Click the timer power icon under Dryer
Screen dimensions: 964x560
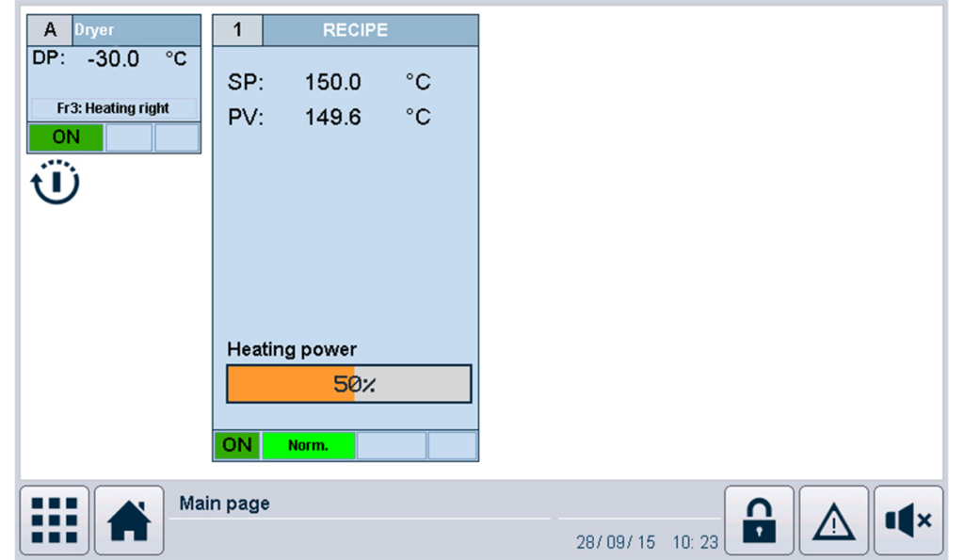click(56, 182)
